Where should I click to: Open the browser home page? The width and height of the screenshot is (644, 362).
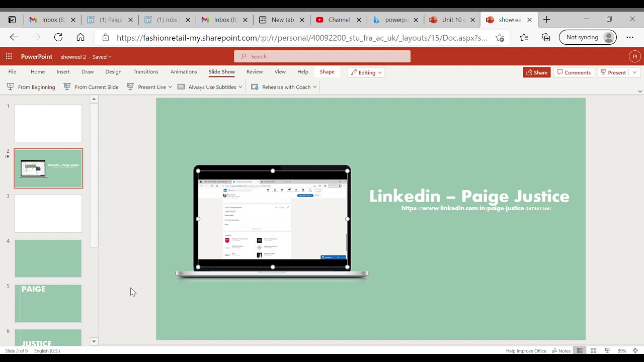pos(80,37)
